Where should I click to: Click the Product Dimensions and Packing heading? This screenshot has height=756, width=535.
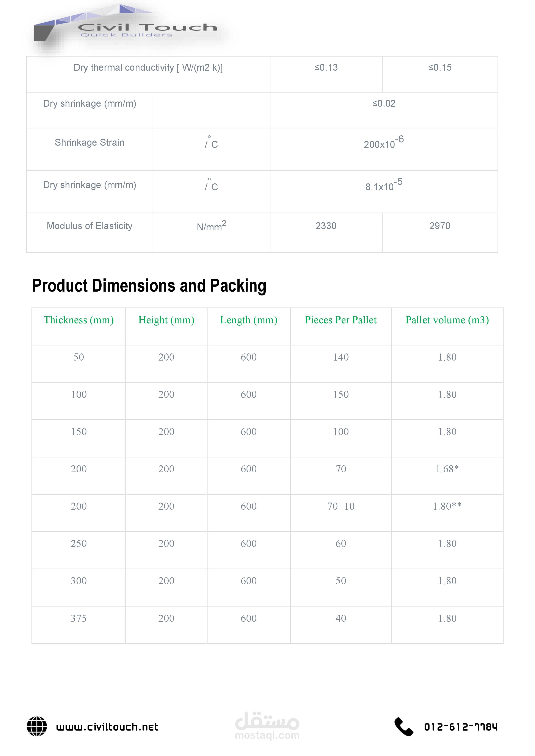[x=149, y=286]
